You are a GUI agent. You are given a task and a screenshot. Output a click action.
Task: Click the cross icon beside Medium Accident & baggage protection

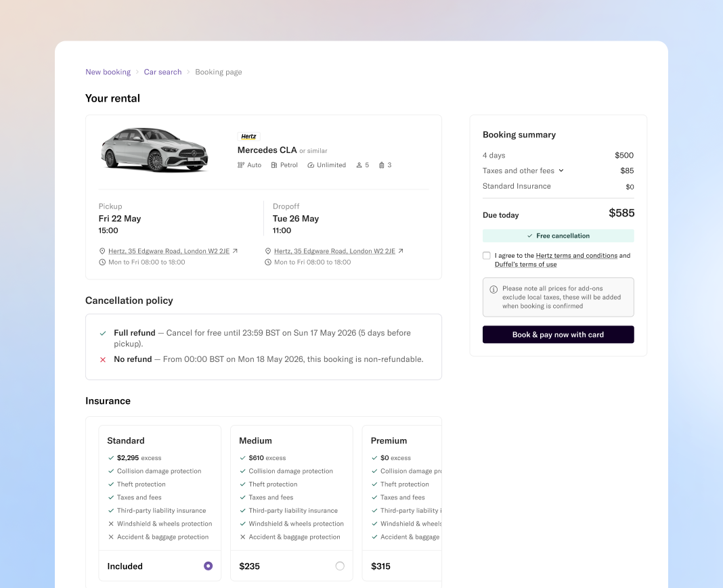pyautogui.click(x=242, y=537)
